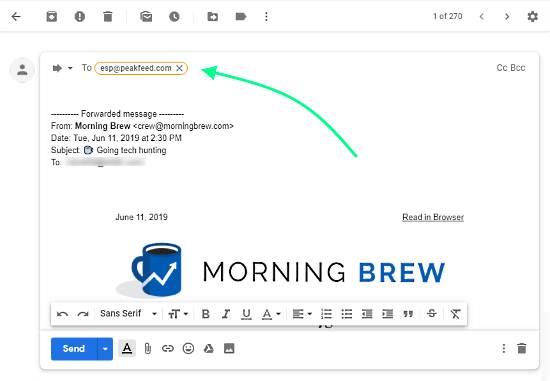Snooze this email with the clock icon
Screen dimensions: 550x381
coord(174,16)
